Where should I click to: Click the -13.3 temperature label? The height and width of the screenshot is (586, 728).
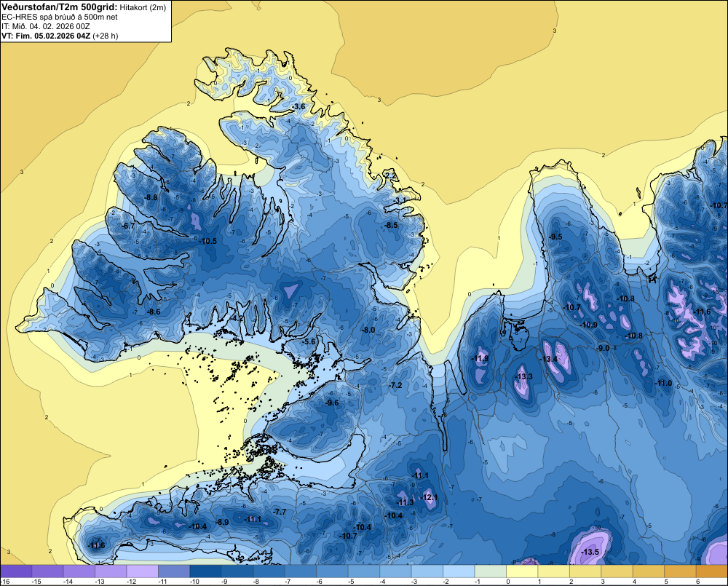click(524, 376)
